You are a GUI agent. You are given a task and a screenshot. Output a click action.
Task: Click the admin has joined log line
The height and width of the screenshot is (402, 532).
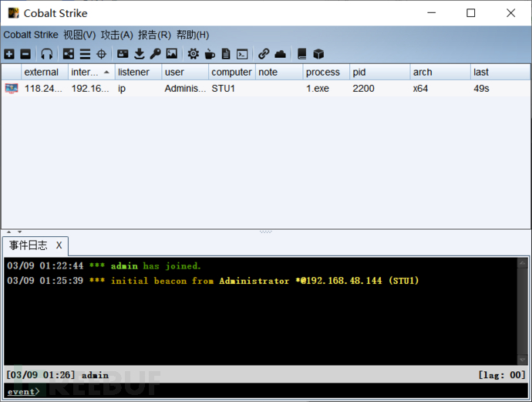point(104,266)
